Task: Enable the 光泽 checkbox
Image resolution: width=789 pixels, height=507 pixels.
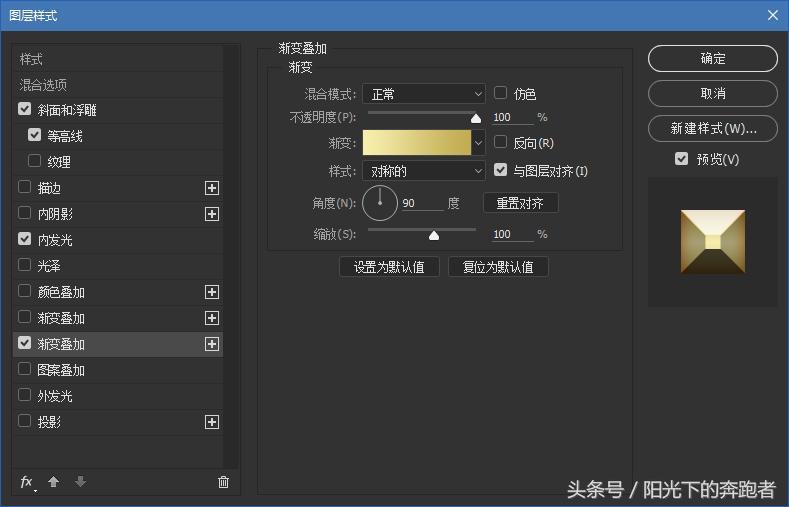Action: click(24, 265)
